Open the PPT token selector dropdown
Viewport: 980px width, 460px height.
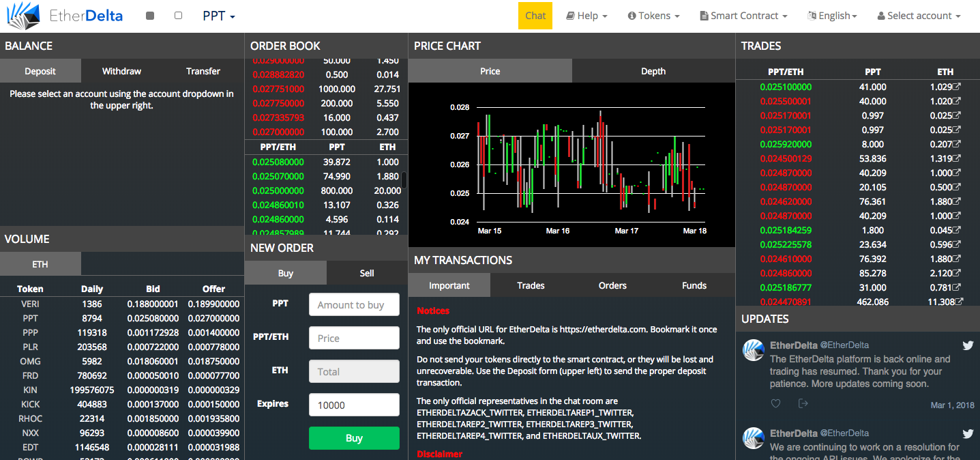(x=219, y=16)
